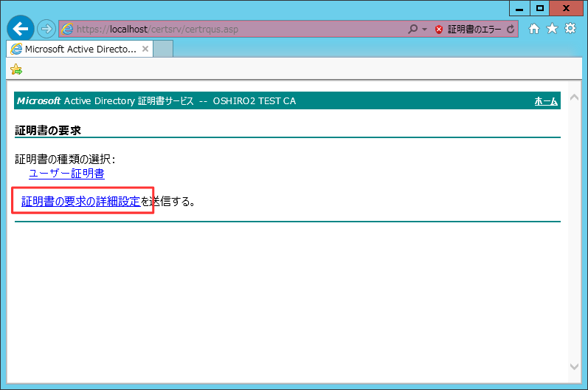The width and height of the screenshot is (588, 390).
Task: Open the Tools gear icon
Action: [x=570, y=29]
